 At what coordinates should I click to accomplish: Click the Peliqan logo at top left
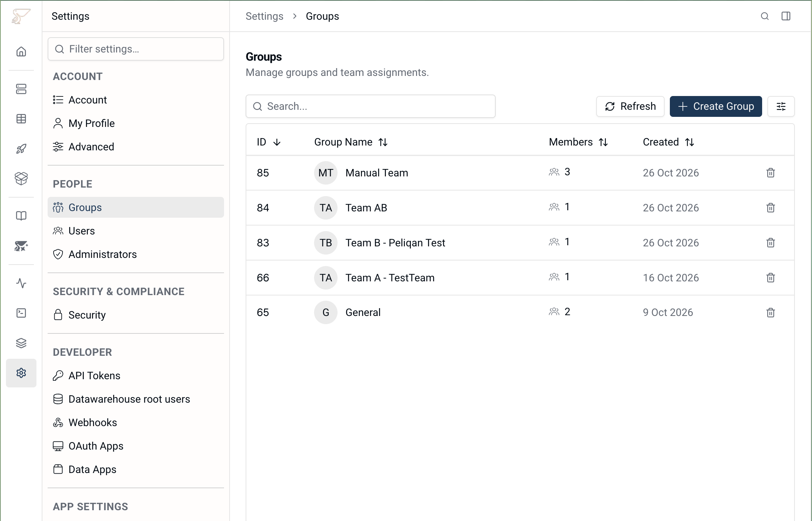pyautogui.click(x=21, y=16)
